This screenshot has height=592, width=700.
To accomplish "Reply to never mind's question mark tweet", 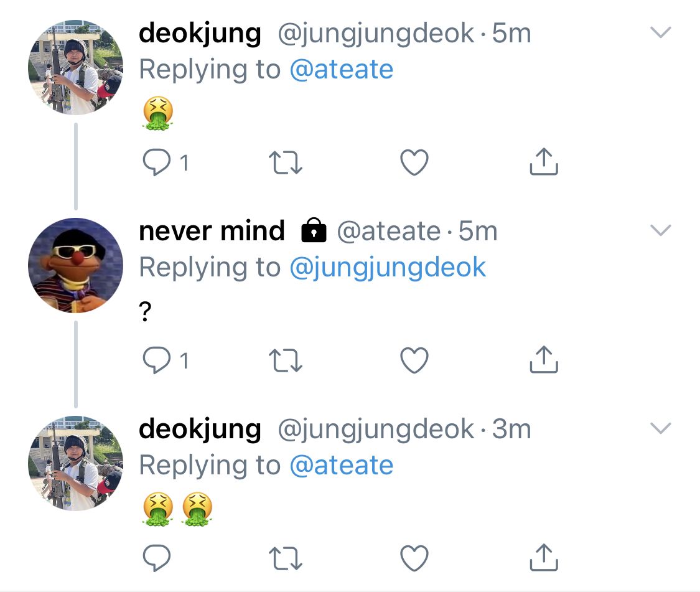I will pyautogui.click(x=157, y=360).
